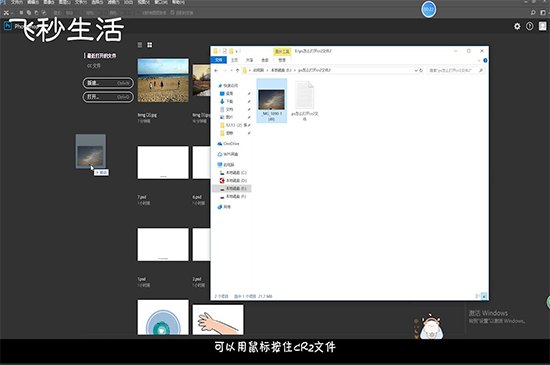Switch Explorer to large icons view
550x365 pixels.
point(484,296)
